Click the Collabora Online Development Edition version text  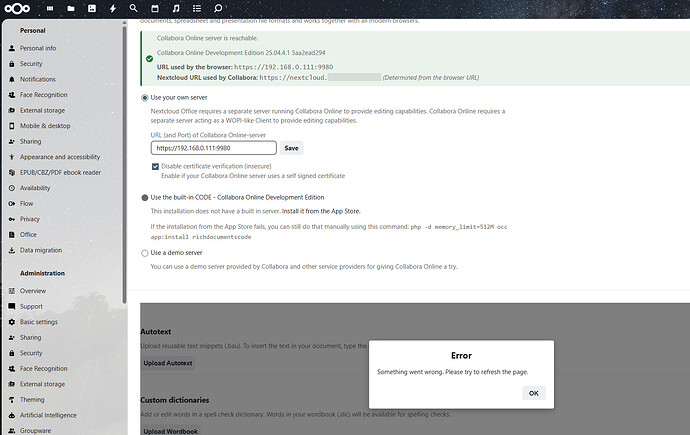[x=241, y=53]
